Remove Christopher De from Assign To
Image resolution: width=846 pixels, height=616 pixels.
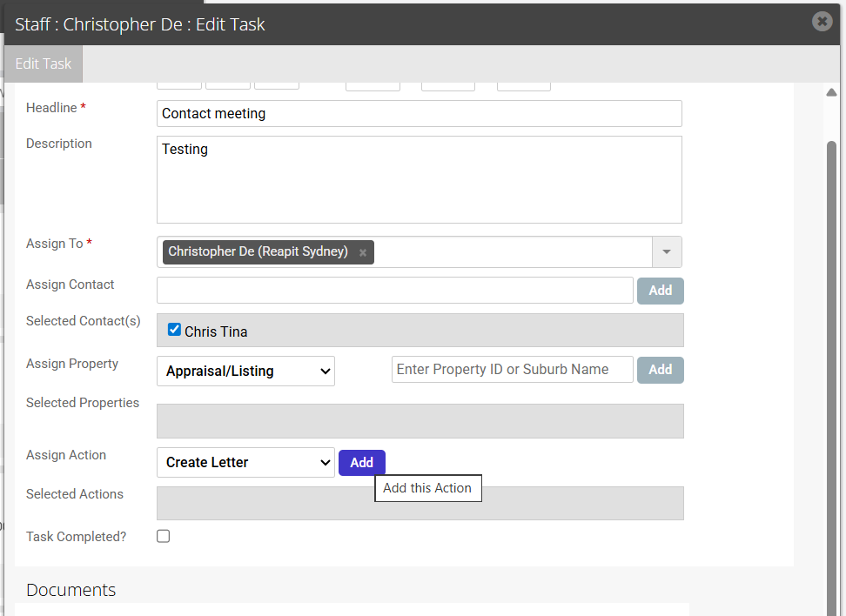tap(363, 252)
